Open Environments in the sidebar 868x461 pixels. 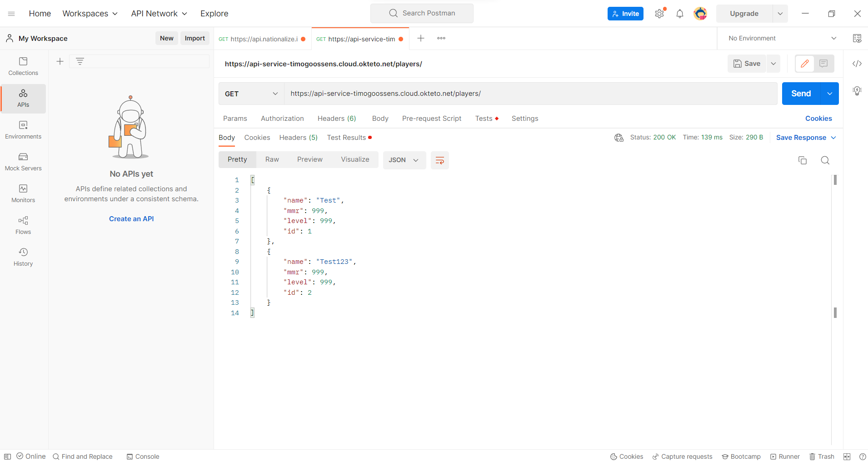[x=23, y=130]
